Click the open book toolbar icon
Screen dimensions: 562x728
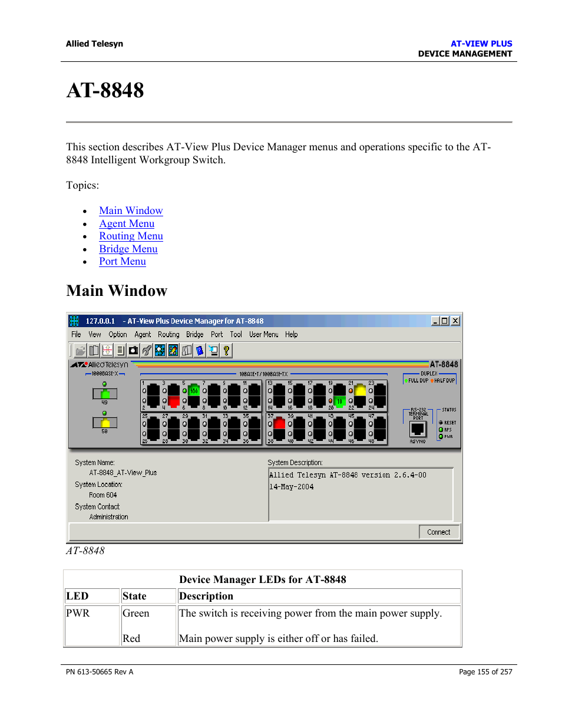click(x=187, y=350)
